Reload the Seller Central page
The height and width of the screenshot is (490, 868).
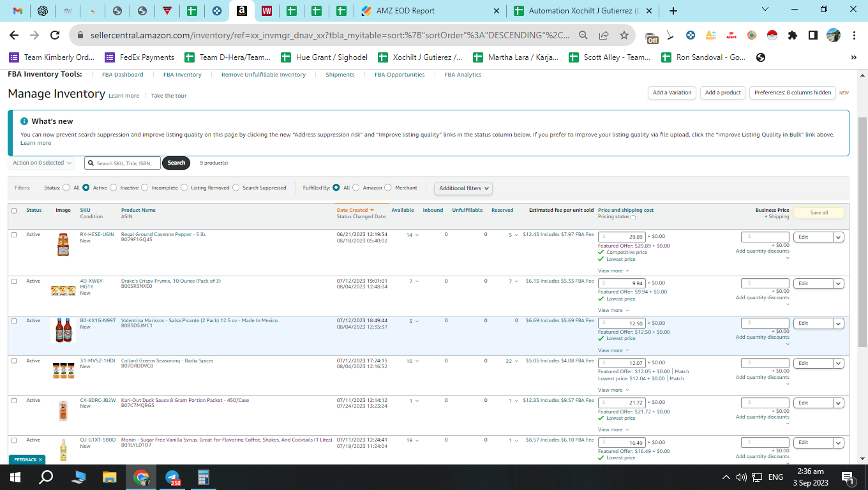point(55,36)
